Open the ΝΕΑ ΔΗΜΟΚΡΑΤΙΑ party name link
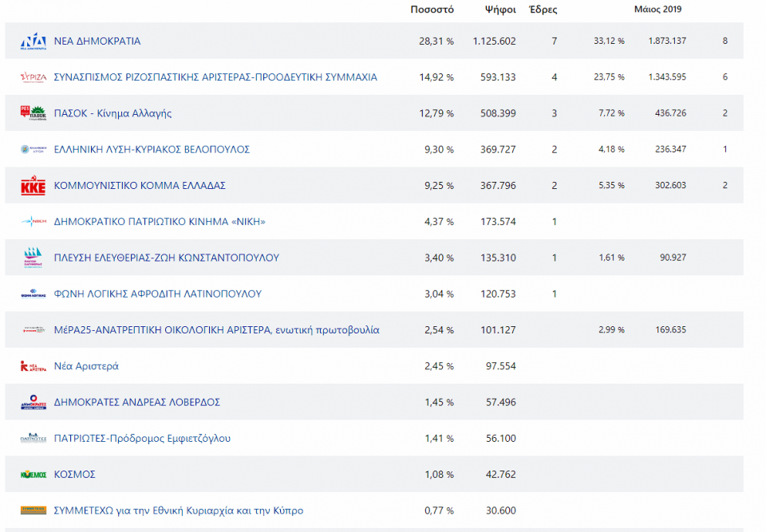Viewport: 766px width, 532px height. click(x=97, y=41)
